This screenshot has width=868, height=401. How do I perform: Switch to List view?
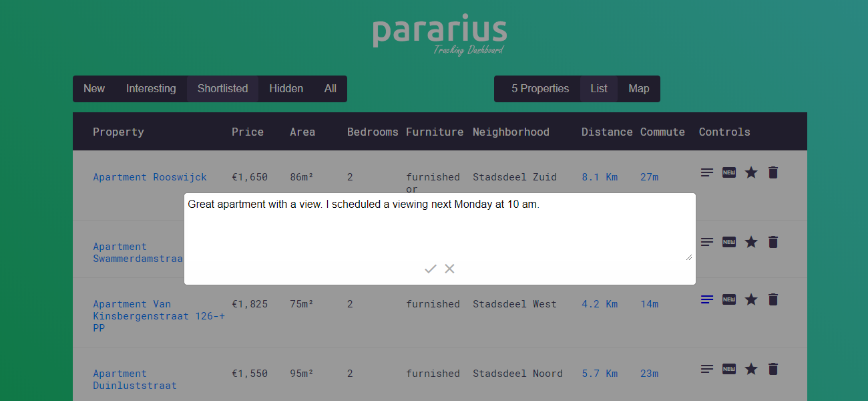tap(599, 89)
